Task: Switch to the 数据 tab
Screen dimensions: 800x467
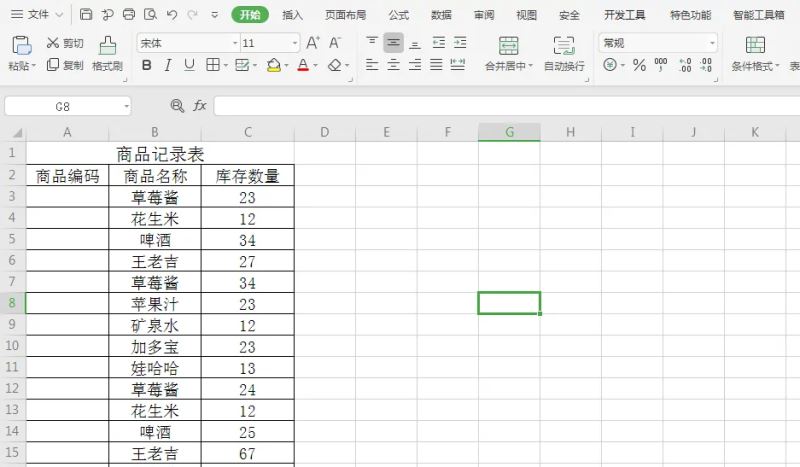Action: point(441,15)
